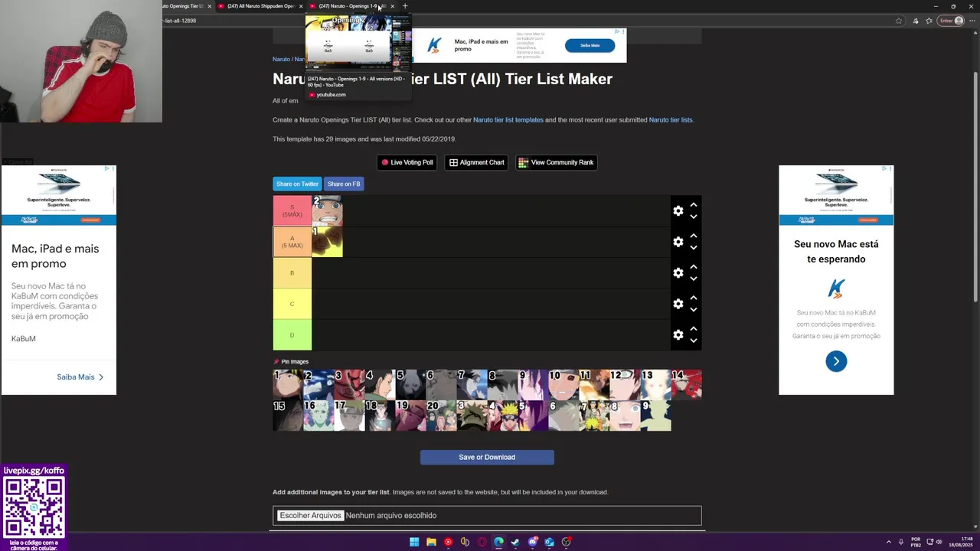Click the yellow B tier label cell
Viewport: 980px width, 551px height.
[x=292, y=273]
